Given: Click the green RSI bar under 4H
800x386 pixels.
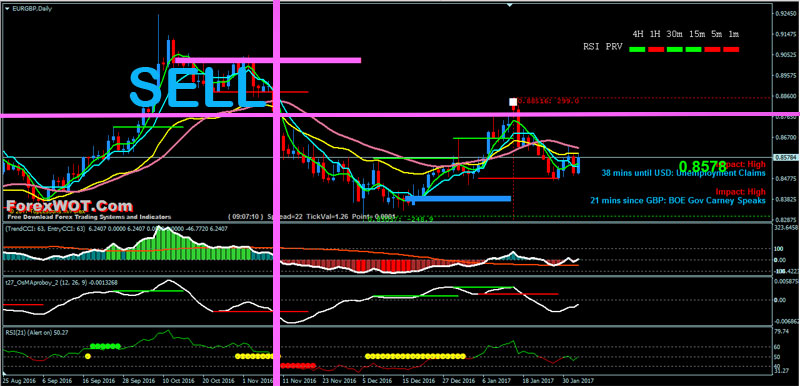Looking at the screenshot, I should tap(638, 49).
